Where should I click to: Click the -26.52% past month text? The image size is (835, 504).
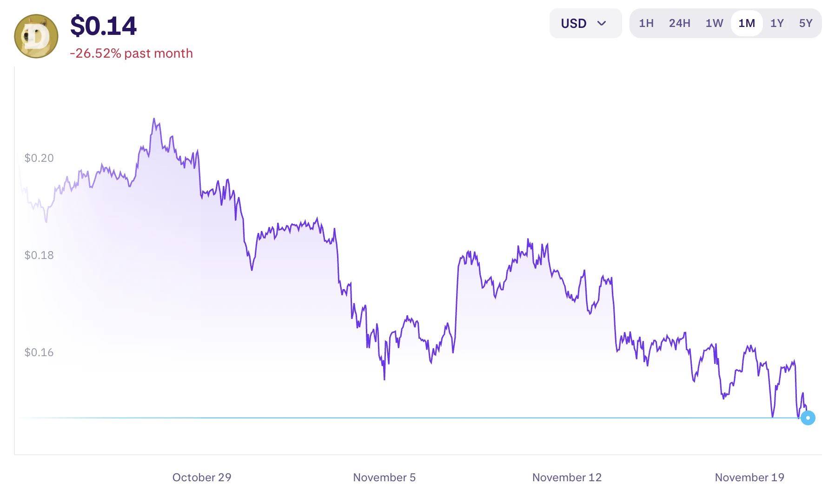pyautogui.click(x=131, y=53)
